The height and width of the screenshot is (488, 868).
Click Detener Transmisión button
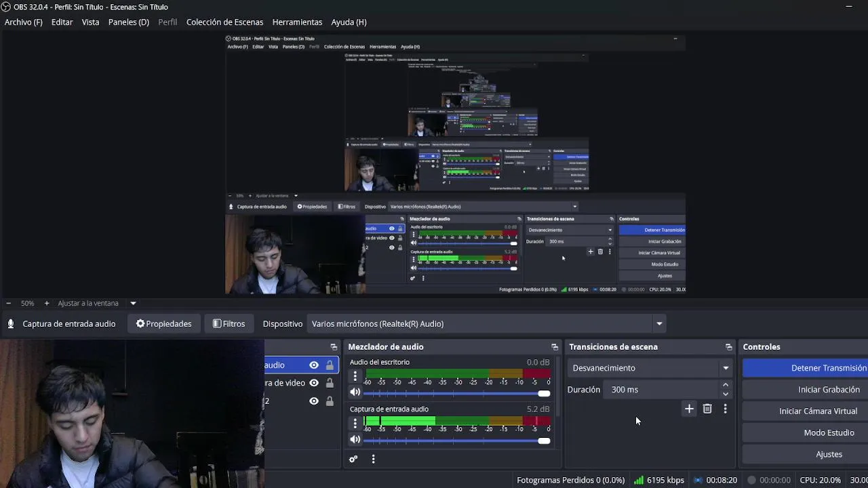tap(806, 368)
